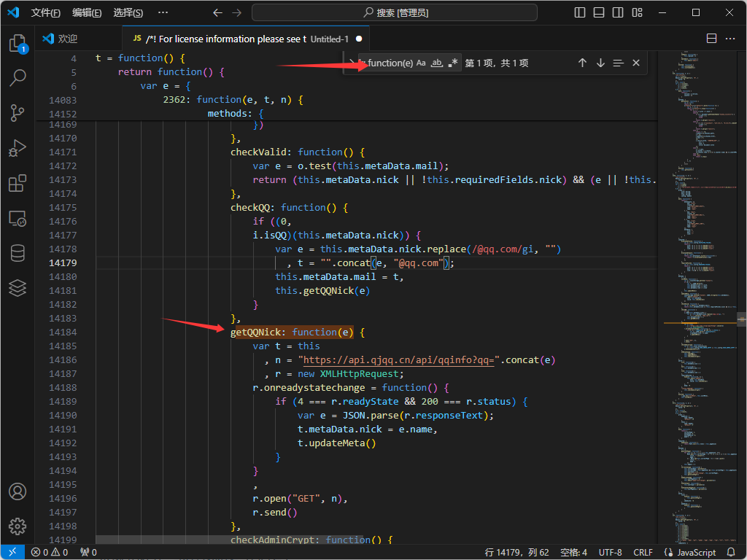Click the Manage gear icon
The width and height of the screenshot is (747, 560).
(x=18, y=526)
